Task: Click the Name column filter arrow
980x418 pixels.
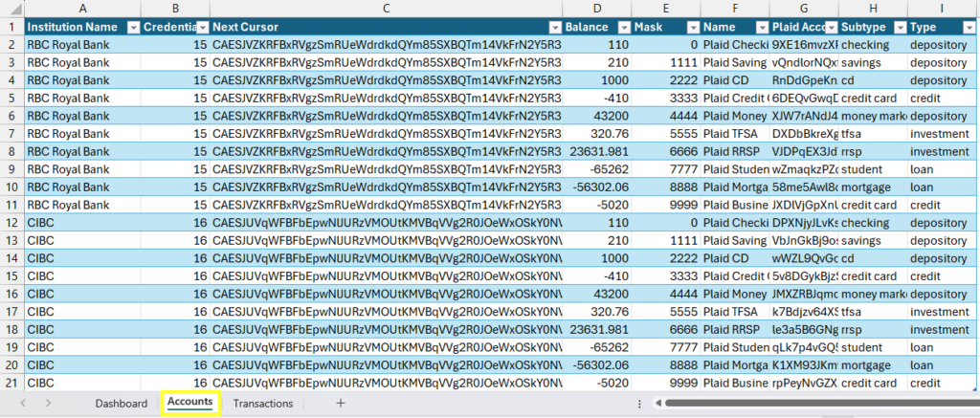Action: tap(759, 28)
